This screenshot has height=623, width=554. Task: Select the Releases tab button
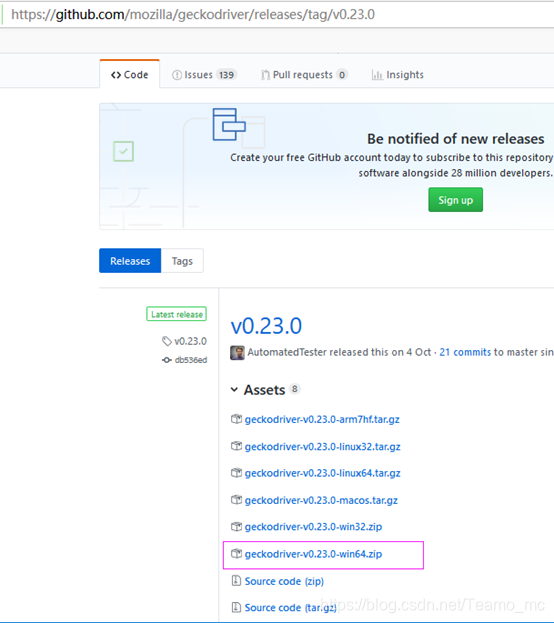(130, 261)
